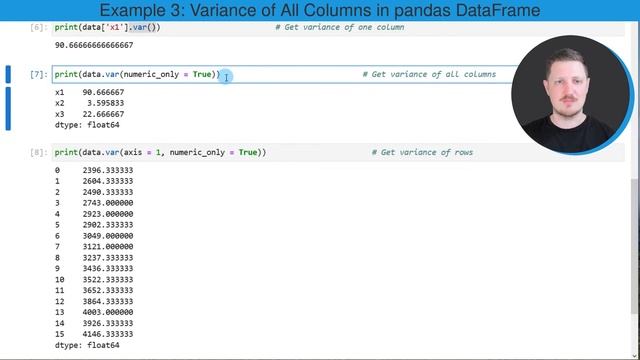640x360 pixels.
Task: Collapse cell 7 output using its blue side bar
Action: click(x=8, y=109)
